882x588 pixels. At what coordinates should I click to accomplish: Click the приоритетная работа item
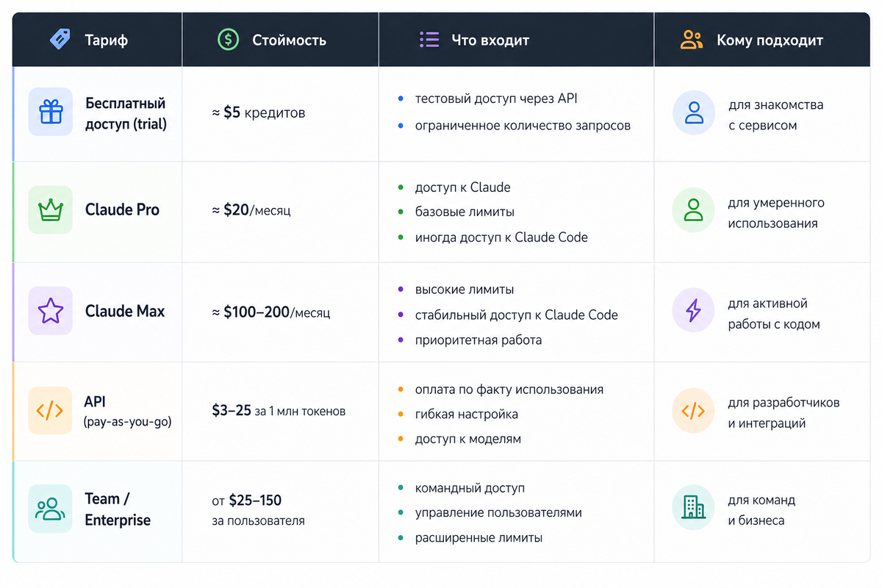pos(478,340)
